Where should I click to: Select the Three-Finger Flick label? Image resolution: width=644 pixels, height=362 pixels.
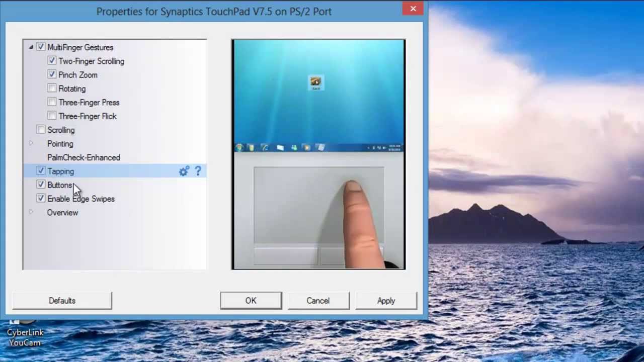pyautogui.click(x=88, y=116)
